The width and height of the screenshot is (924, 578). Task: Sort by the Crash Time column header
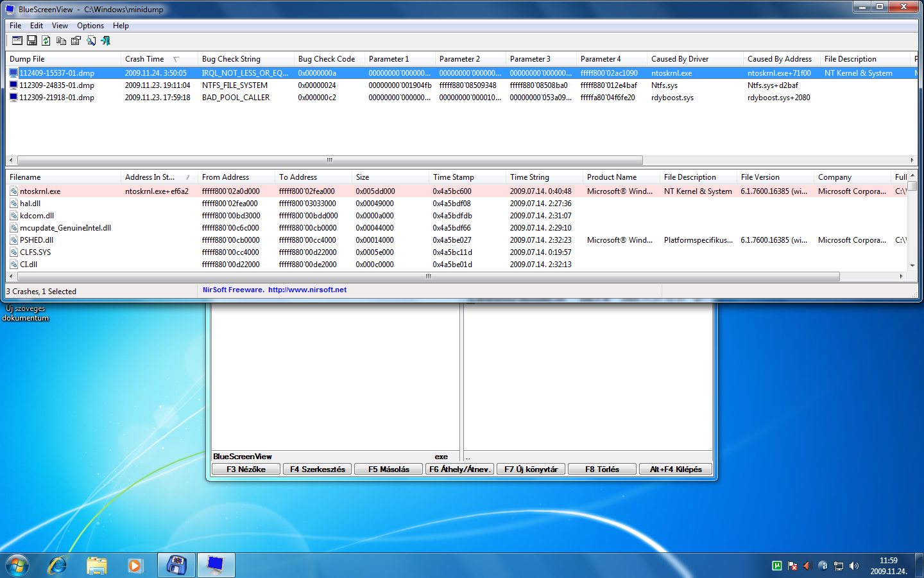pyautogui.click(x=158, y=59)
